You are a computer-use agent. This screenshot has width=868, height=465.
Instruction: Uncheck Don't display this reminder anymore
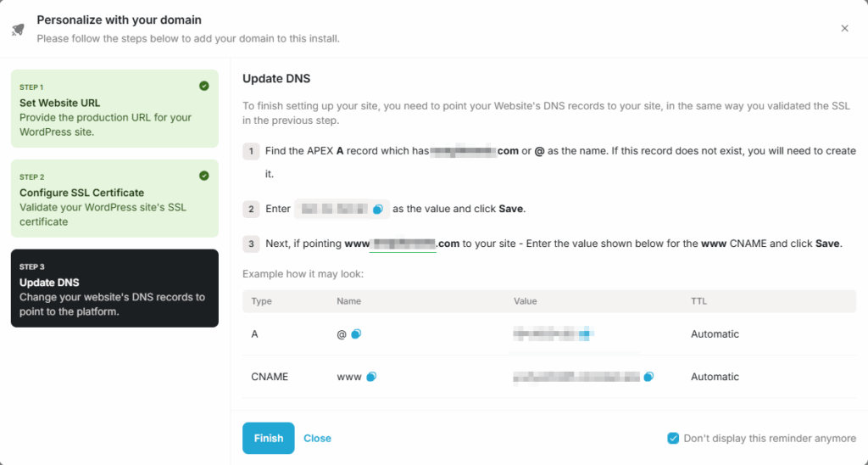point(673,439)
